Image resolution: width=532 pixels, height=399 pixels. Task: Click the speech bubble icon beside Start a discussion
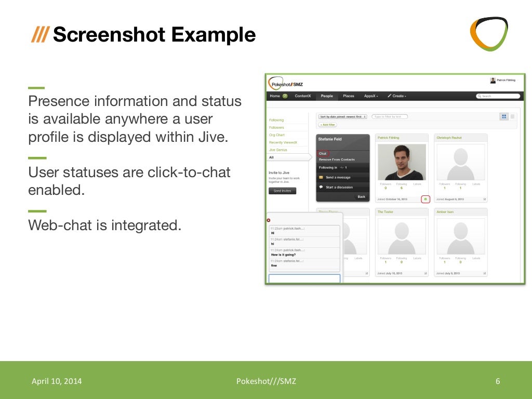(x=321, y=187)
